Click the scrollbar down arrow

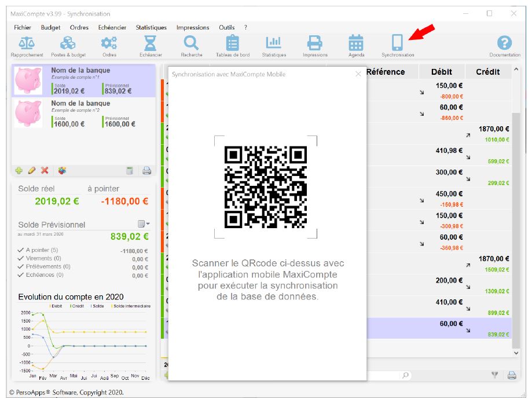tap(516, 353)
